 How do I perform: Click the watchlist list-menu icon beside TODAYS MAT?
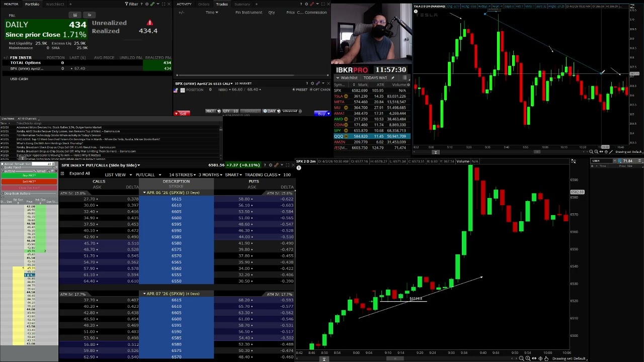tap(405, 78)
